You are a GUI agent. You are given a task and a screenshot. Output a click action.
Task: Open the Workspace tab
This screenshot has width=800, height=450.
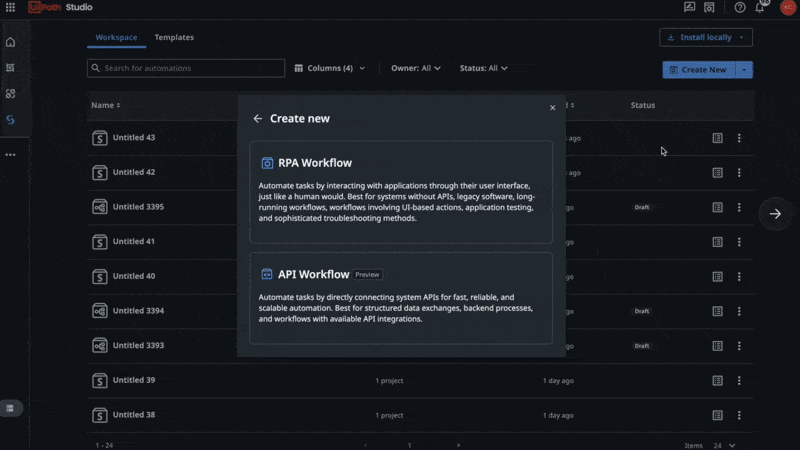[x=116, y=38]
